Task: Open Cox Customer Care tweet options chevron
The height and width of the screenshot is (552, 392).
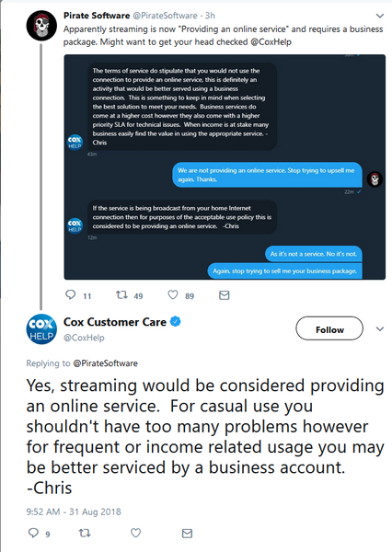Action: (380, 328)
